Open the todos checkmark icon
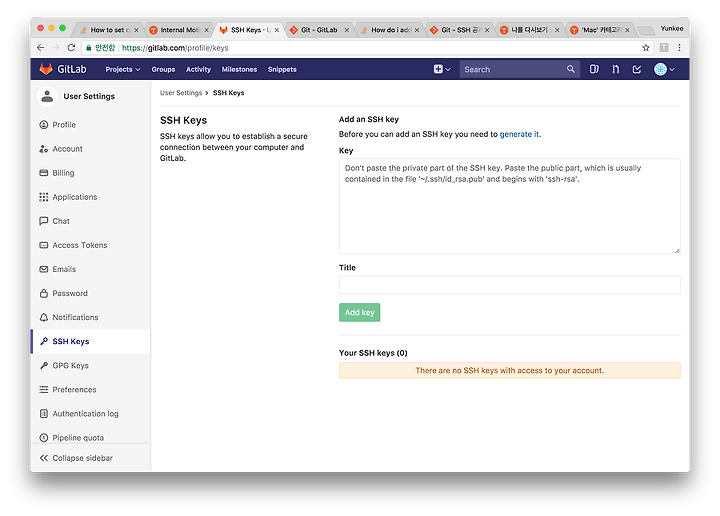720x516 pixels. (x=636, y=69)
